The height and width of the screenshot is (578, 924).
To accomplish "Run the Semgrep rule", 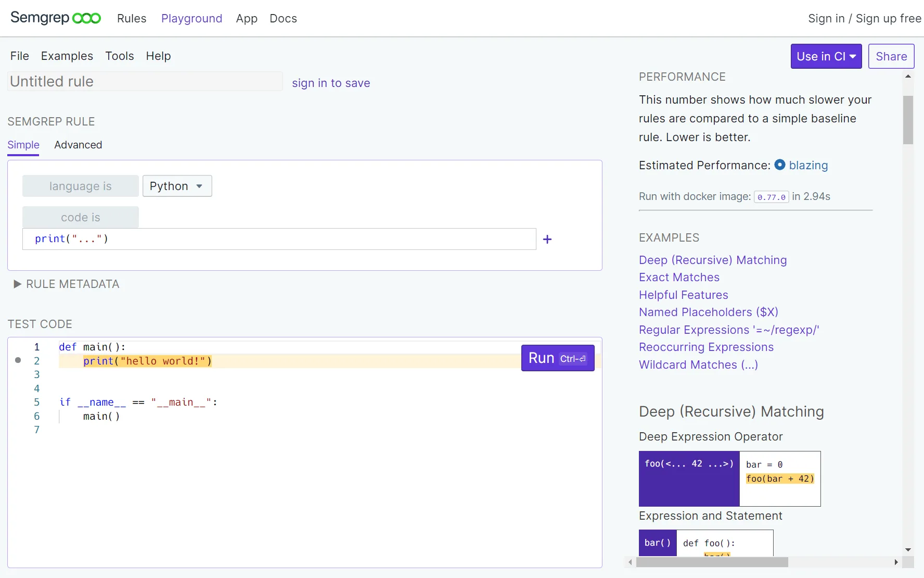I will 542,358.
